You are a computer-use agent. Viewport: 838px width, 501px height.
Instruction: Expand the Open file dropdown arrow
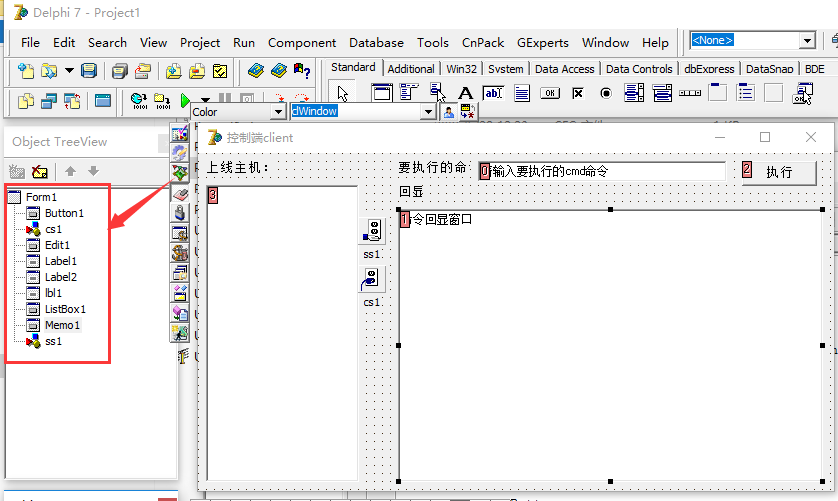(x=69, y=71)
